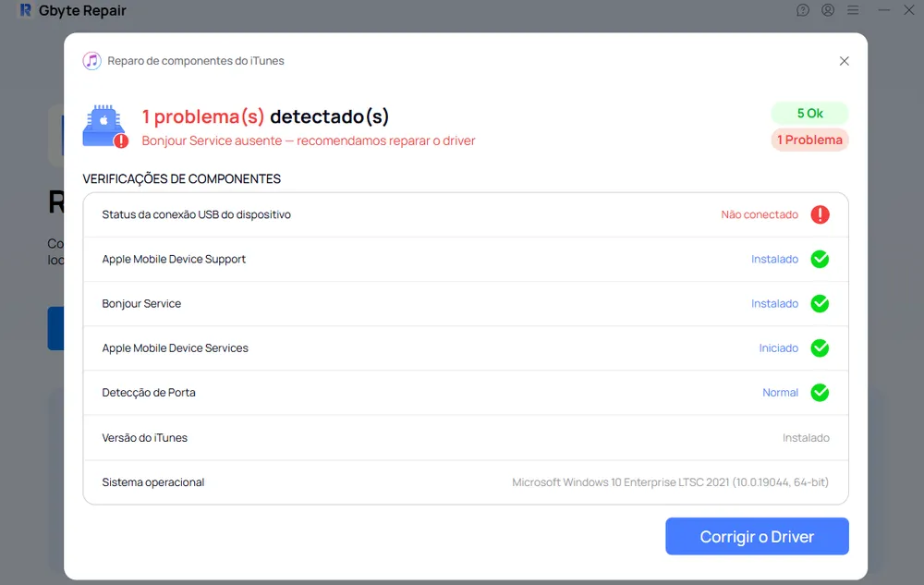Select the Apple Mobile Device Services label

tap(175, 348)
